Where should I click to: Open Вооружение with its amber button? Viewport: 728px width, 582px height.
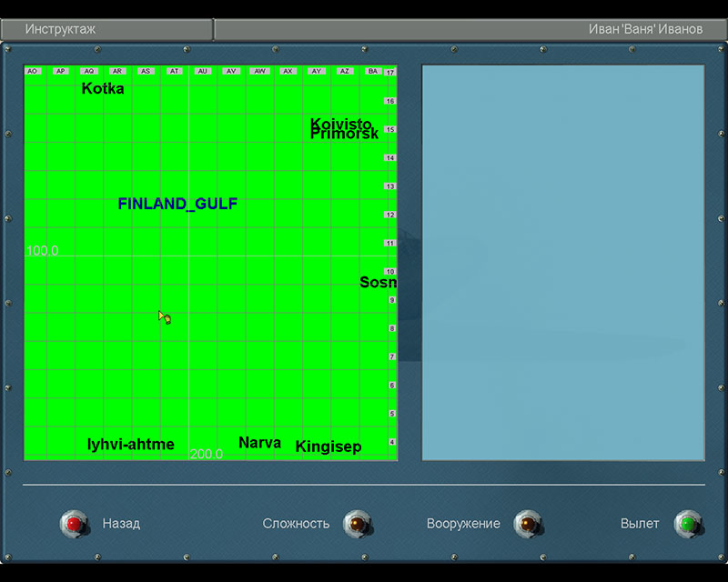point(528,524)
